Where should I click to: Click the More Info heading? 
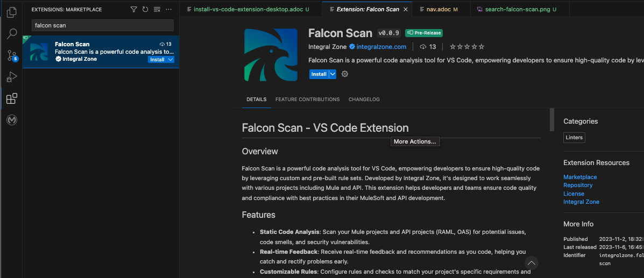click(578, 224)
